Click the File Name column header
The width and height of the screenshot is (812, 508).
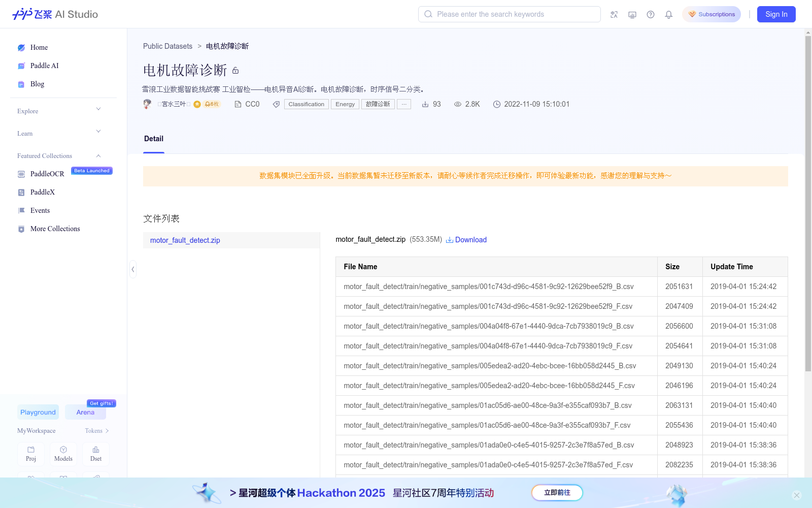point(496,267)
